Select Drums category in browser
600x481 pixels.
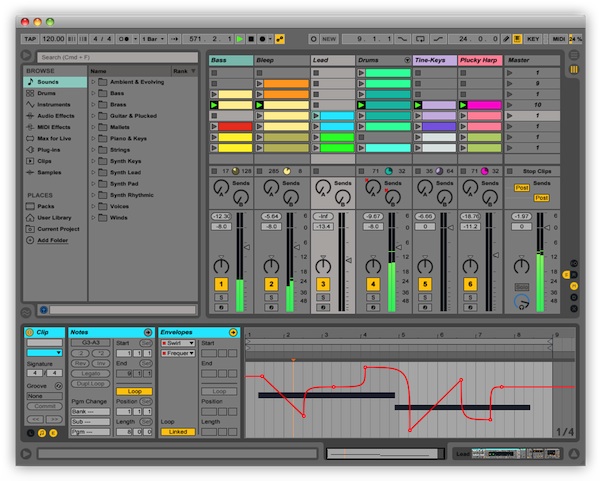click(55, 93)
